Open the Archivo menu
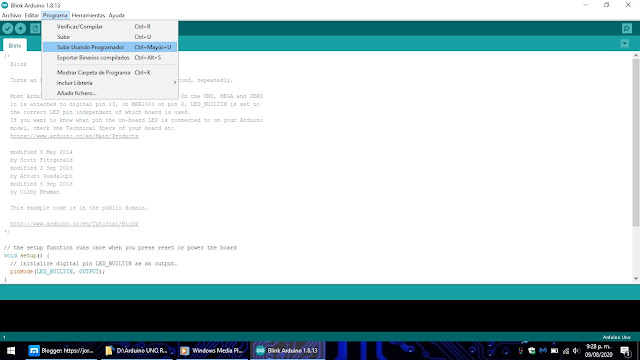640x360 pixels. (x=11, y=15)
